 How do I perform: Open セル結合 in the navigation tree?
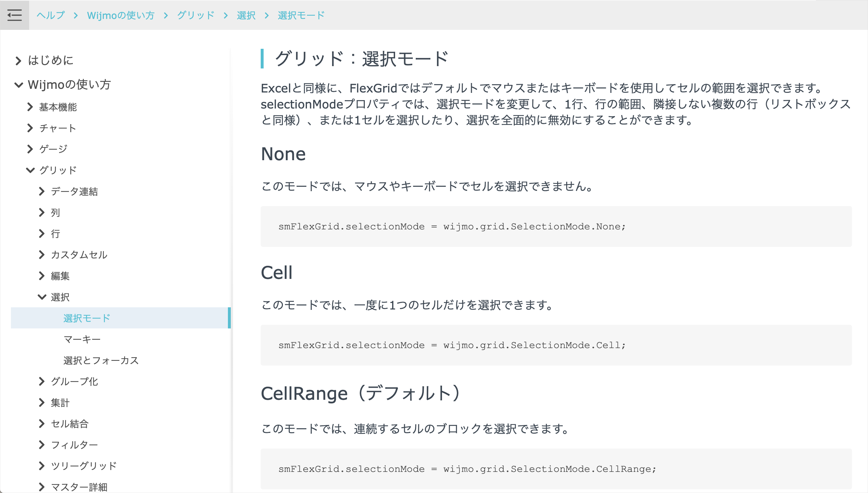coord(70,423)
